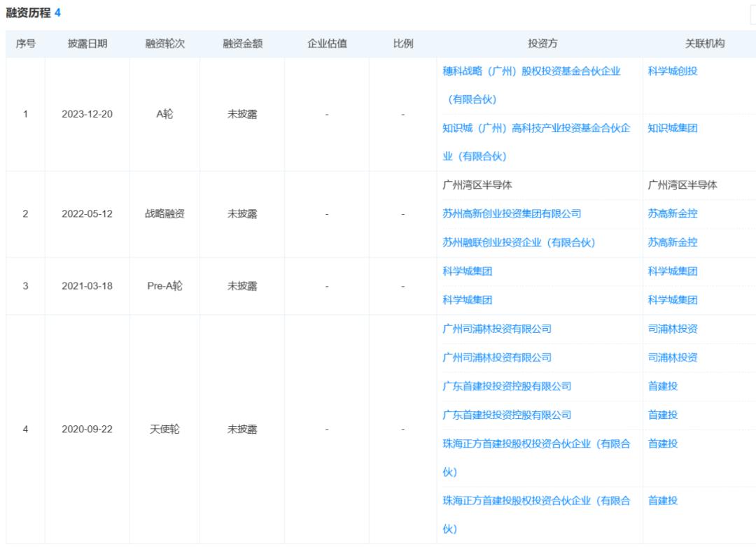Click the 知识城集团 related institution link

click(x=672, y=129)
